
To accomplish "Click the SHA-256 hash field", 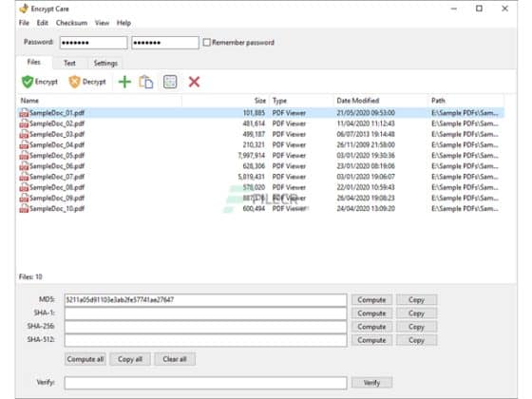I will click(x=205, y=327).
